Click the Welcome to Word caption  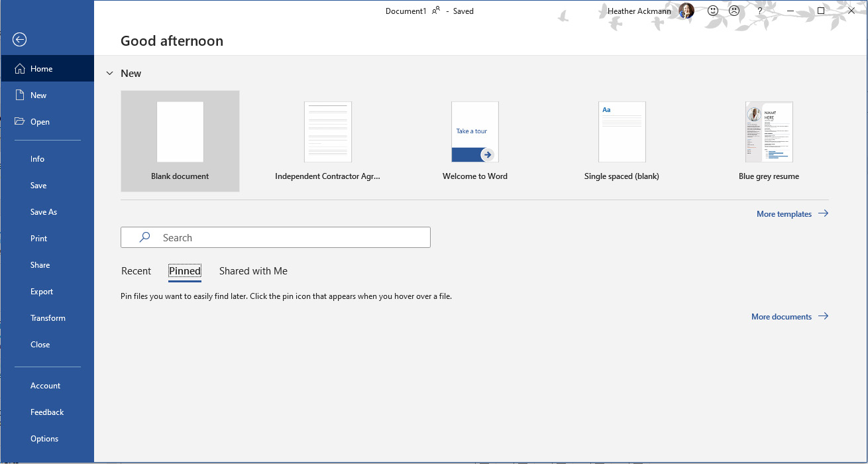coord(475,176)
